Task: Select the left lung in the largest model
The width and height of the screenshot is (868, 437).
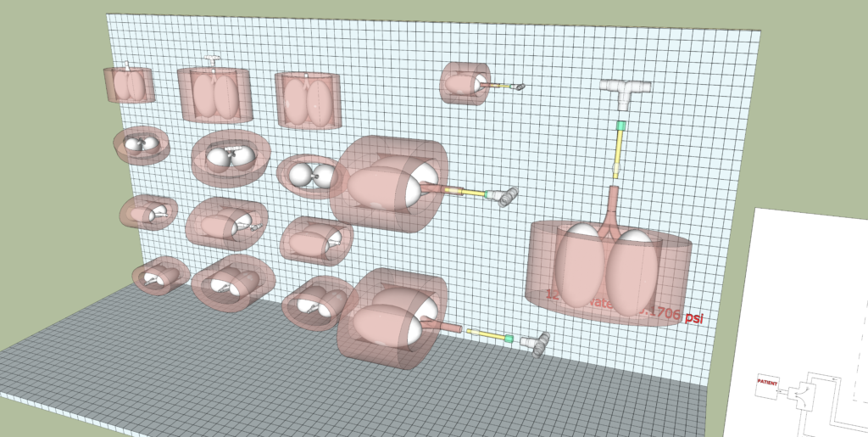Action: click(579, 265)
